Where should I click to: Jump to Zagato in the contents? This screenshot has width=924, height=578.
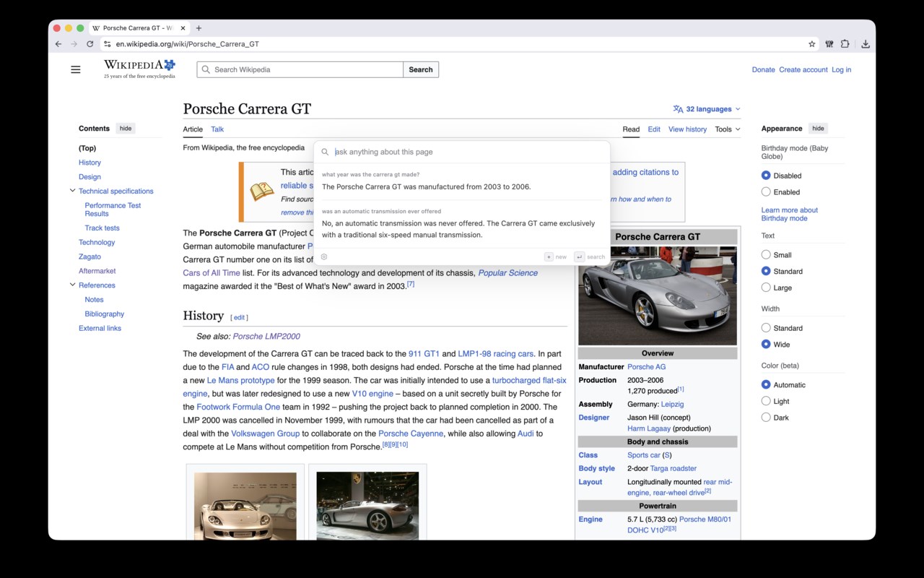[90, 256]
